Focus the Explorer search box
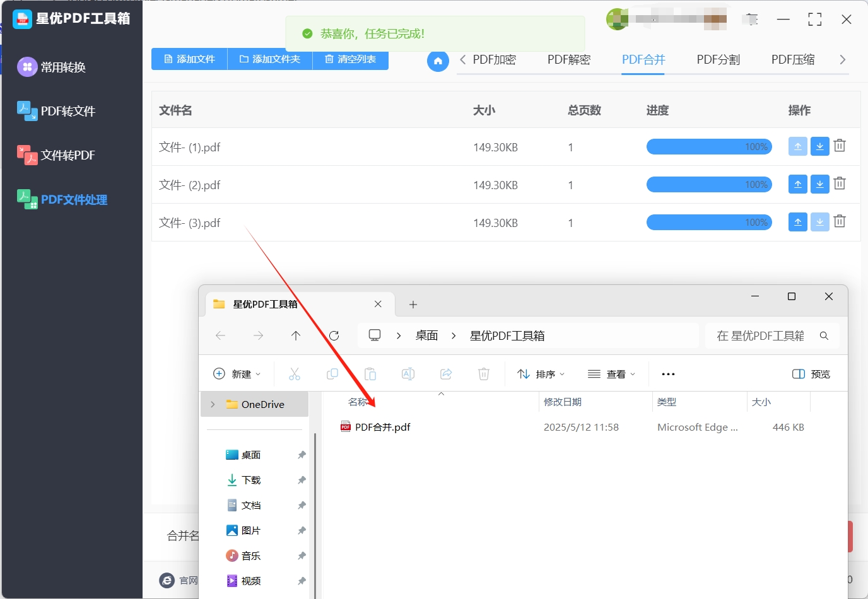 point(772,335)
